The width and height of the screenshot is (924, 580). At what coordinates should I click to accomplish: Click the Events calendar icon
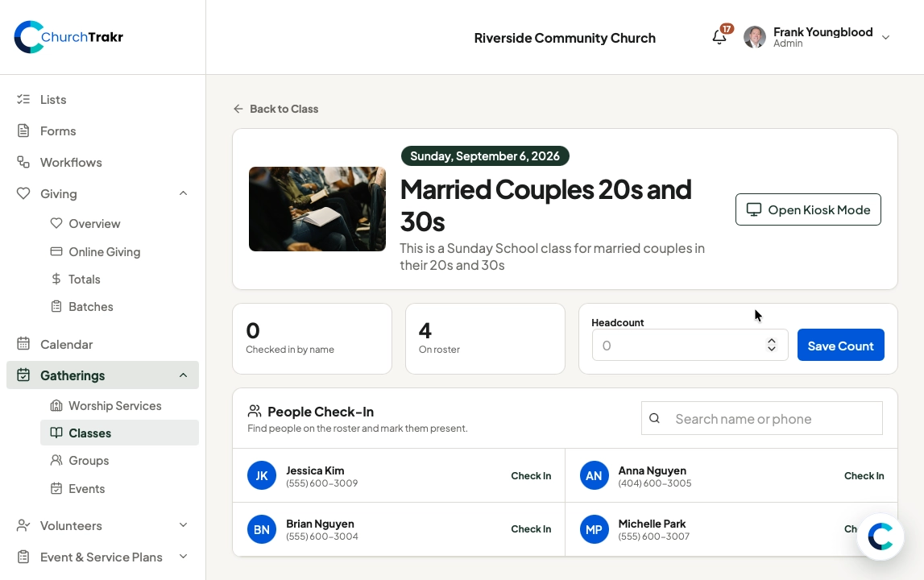point(56,489)
